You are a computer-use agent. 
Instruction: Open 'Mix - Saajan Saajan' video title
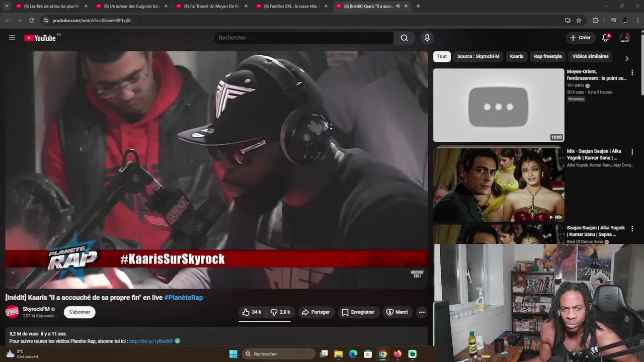(x=594, y=154)
